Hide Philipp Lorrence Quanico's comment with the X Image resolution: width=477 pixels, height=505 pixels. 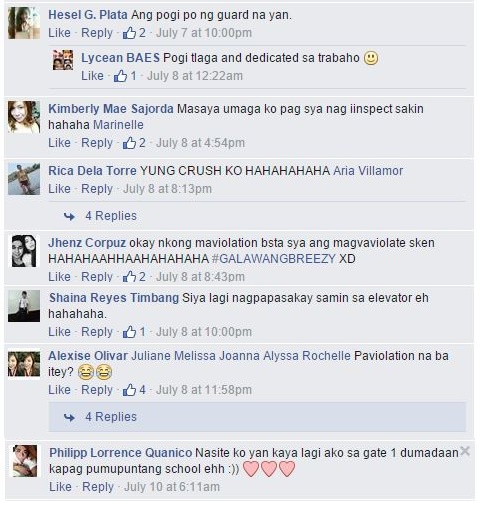coord(465,452)
